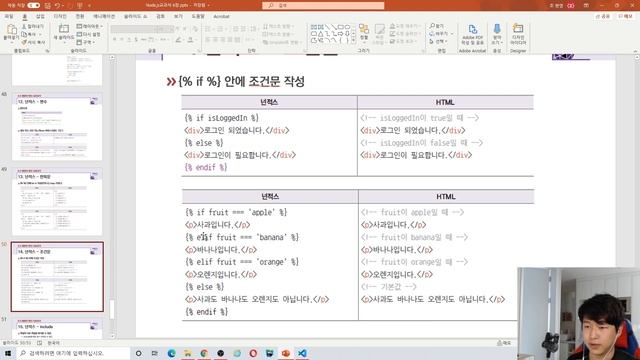Click the Reset slide (다시 설정) icon
Image resolution: width=640 pixels, height=360 pixels.
pyautogui.click(x=79, y=34)
